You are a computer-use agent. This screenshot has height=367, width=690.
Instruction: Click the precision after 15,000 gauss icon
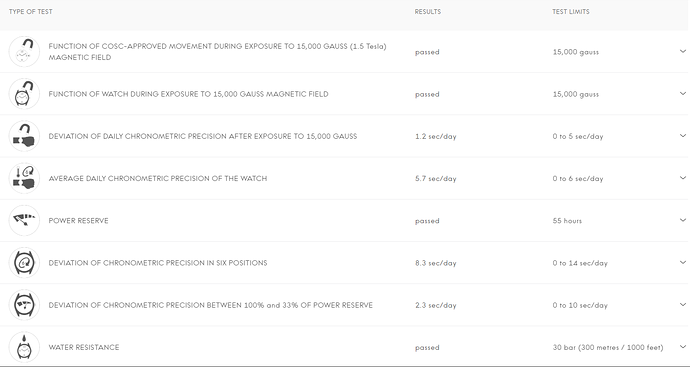[24, 136]
